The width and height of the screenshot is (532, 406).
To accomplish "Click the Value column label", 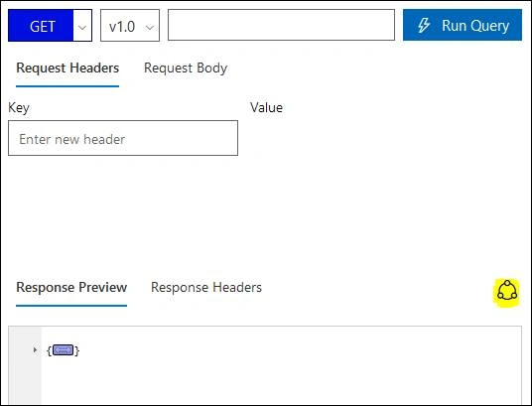I will click(266, 107).
